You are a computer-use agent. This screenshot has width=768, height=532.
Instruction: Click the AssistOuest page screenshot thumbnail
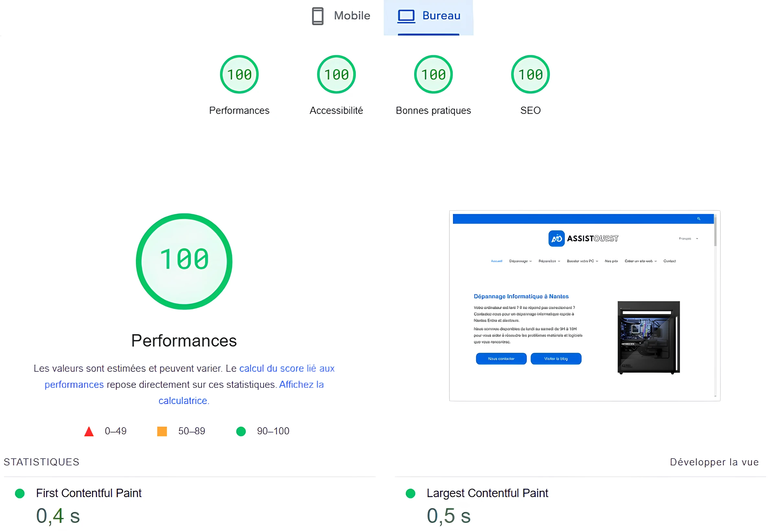point(584,305)
